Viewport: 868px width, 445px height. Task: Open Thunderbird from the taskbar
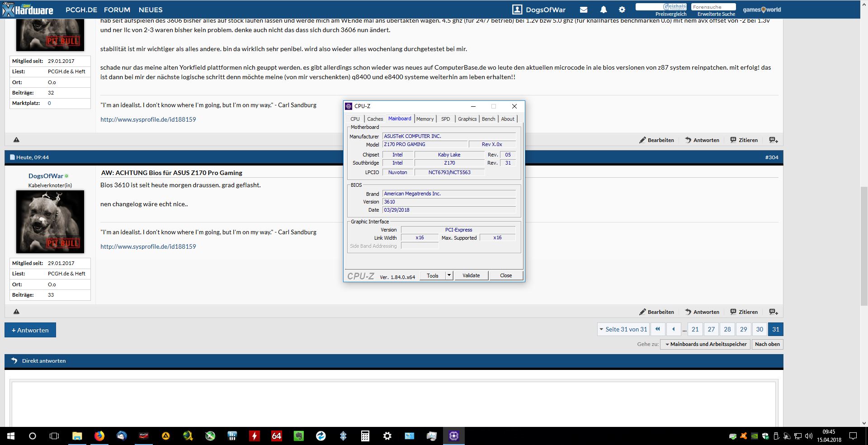point(122,436)
